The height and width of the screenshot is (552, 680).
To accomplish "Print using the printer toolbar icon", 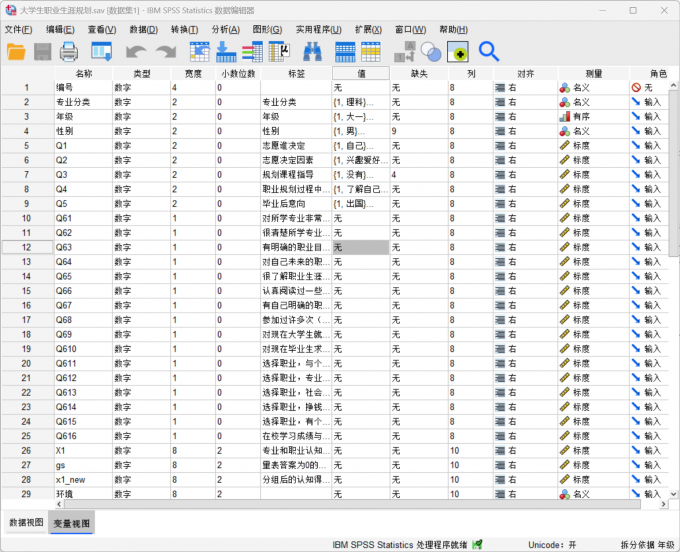I will pos(69,52).
